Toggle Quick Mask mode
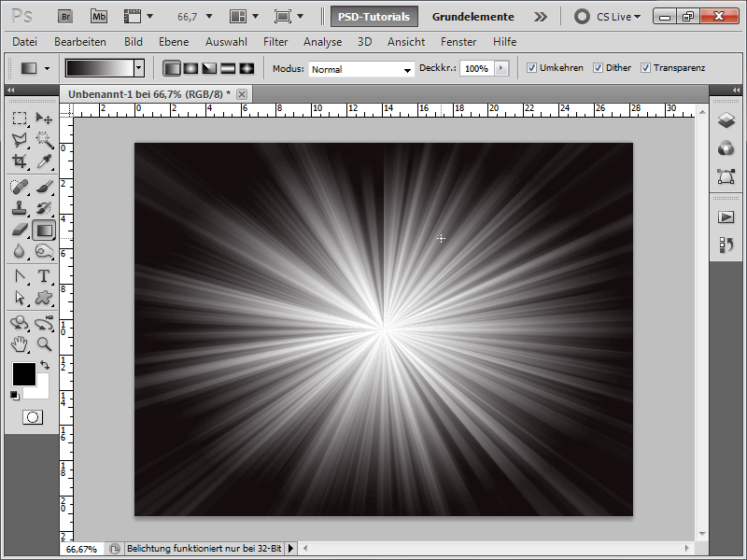The width and height of the screenshot is (747, 560). (33, 417)
